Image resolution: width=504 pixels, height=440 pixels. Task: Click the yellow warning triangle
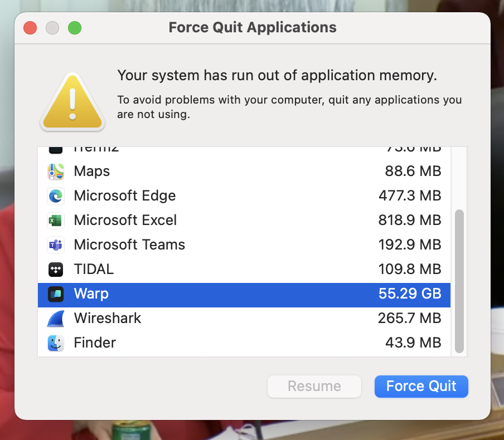pos(72,101)
